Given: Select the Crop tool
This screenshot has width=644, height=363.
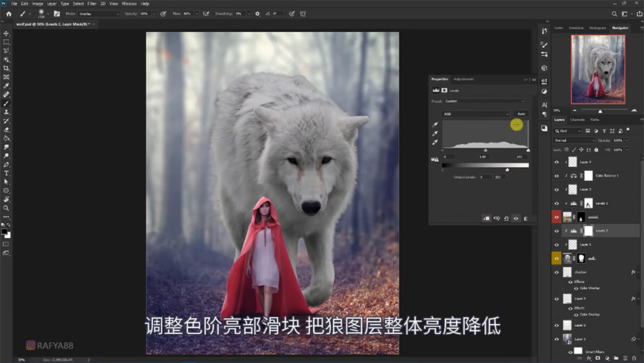Looking at the screenshot, I should point(6,68).
